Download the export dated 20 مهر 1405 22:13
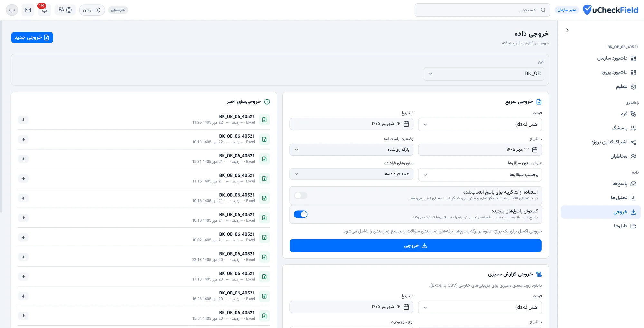This screenshot has height=328, width=644. (23, 257)
